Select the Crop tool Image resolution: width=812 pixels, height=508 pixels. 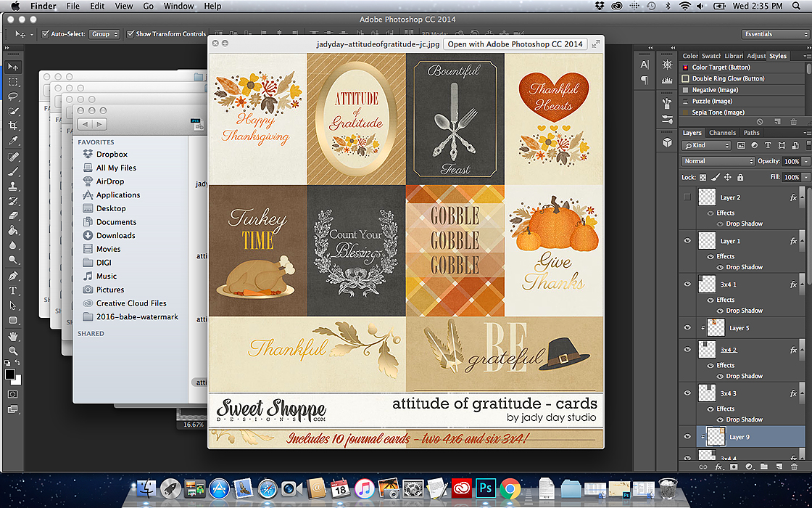(13, 126)
